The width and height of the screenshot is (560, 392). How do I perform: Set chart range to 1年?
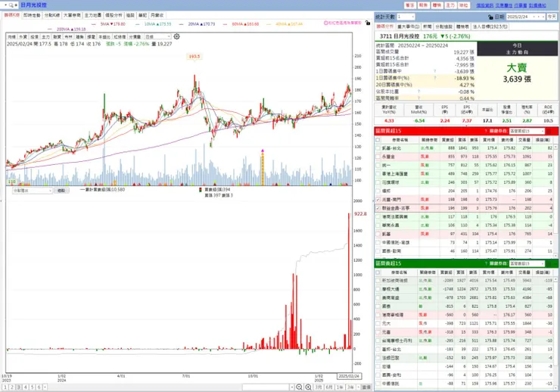340,387
